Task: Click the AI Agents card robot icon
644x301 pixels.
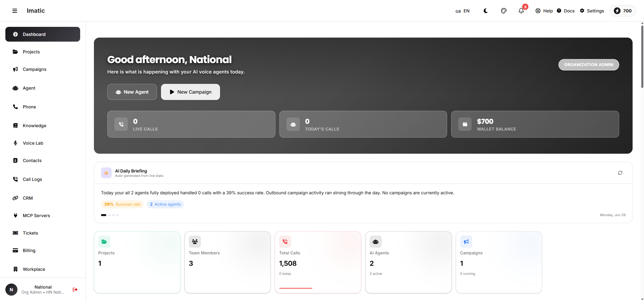Action: [376, 242]
